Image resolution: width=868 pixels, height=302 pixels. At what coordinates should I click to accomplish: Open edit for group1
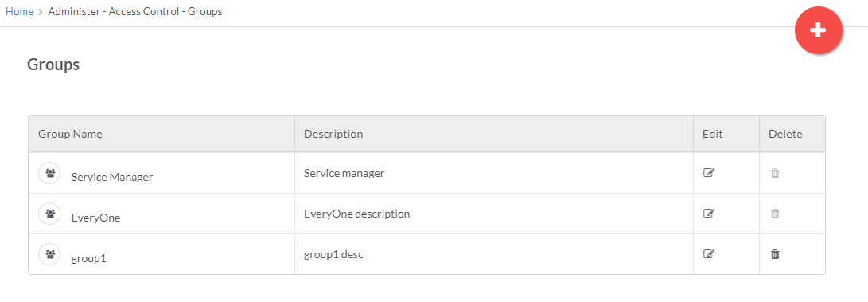coord(709,253)
